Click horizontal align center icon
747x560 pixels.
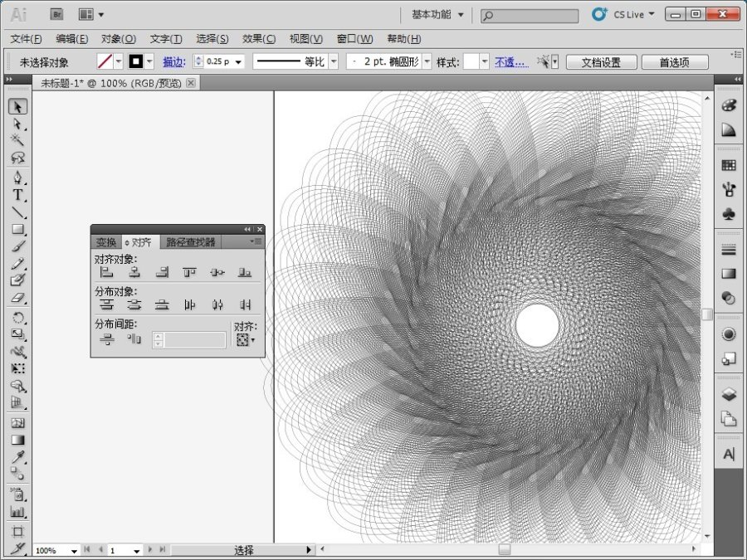(x=134, y=272)
